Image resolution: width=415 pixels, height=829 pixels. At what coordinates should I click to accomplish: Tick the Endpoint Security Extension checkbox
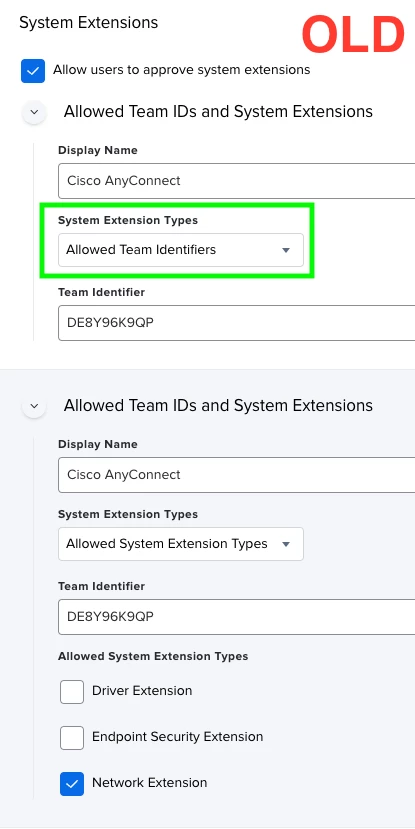click(72, 738)
